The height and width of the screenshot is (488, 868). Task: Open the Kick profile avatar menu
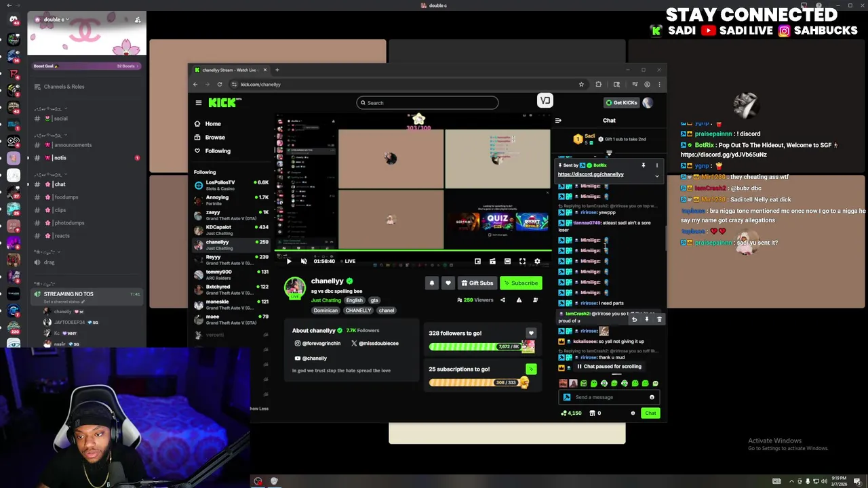coord(648,103)
